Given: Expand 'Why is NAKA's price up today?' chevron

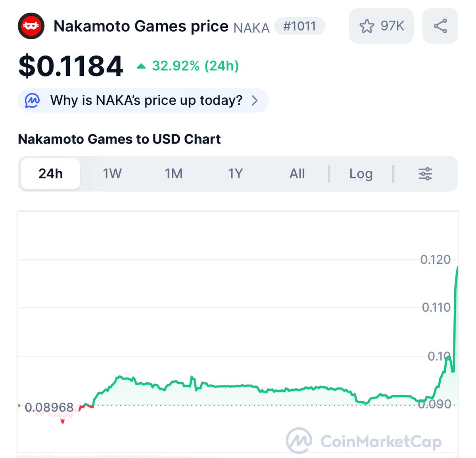Looking at the screenshot, I should tap(255, 100).
